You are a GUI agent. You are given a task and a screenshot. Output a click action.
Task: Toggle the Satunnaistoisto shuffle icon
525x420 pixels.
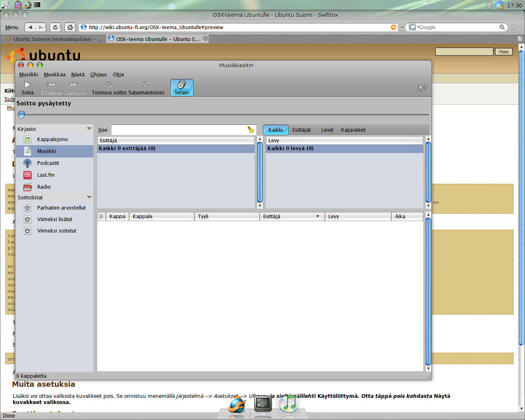146,84
